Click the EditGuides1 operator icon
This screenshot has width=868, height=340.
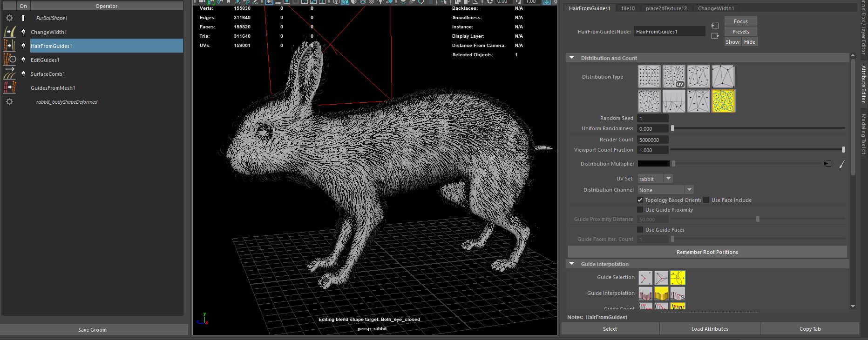click(x=10, y=60)
